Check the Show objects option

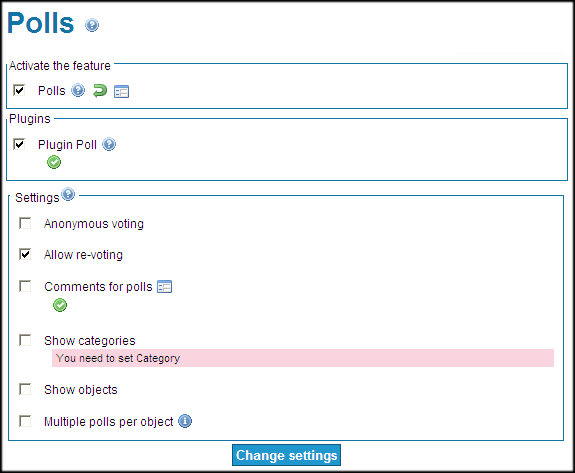25,389
